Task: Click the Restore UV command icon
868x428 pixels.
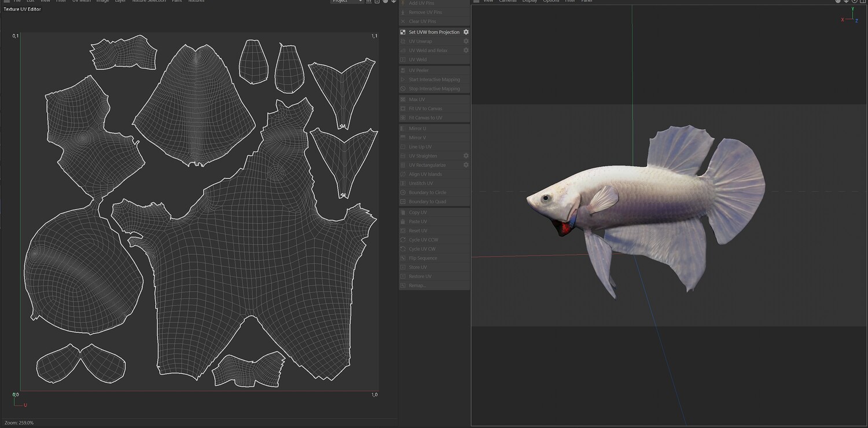Action: point(403,276)
